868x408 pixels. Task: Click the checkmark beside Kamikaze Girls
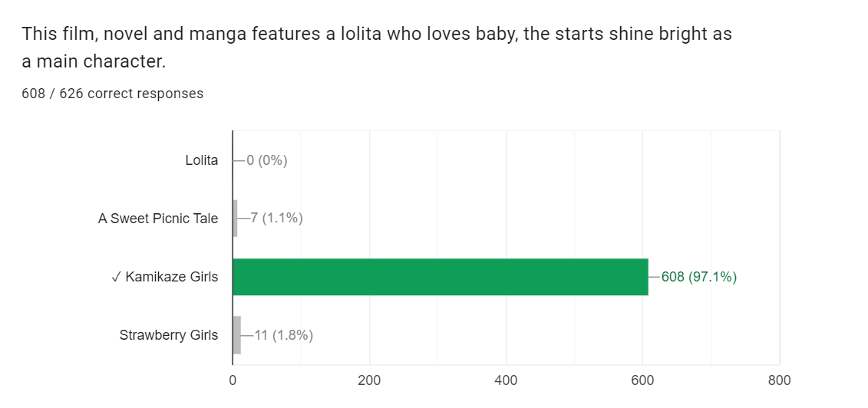(x=116, y=277)
